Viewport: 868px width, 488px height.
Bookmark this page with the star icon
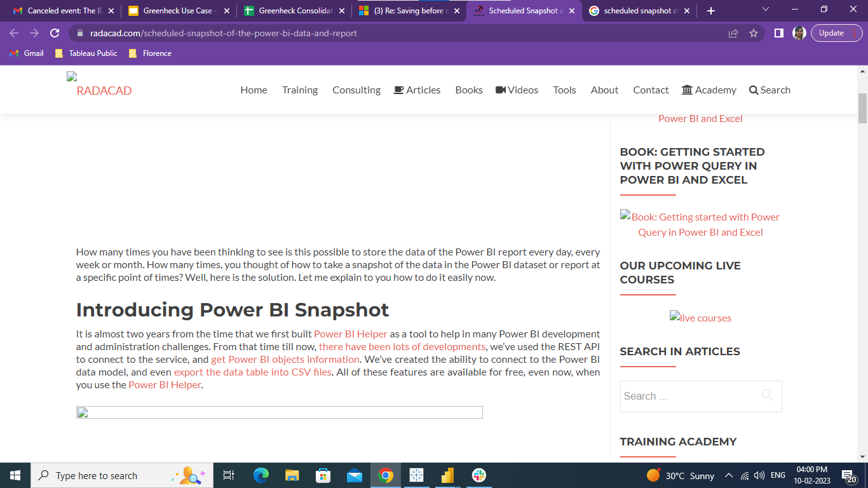[754, 33]
